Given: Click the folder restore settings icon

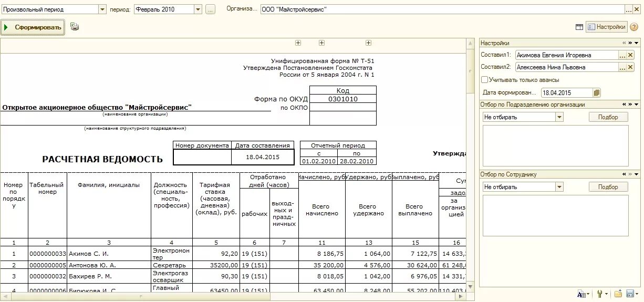Looking at the screenshot, I should pos(618,294).
